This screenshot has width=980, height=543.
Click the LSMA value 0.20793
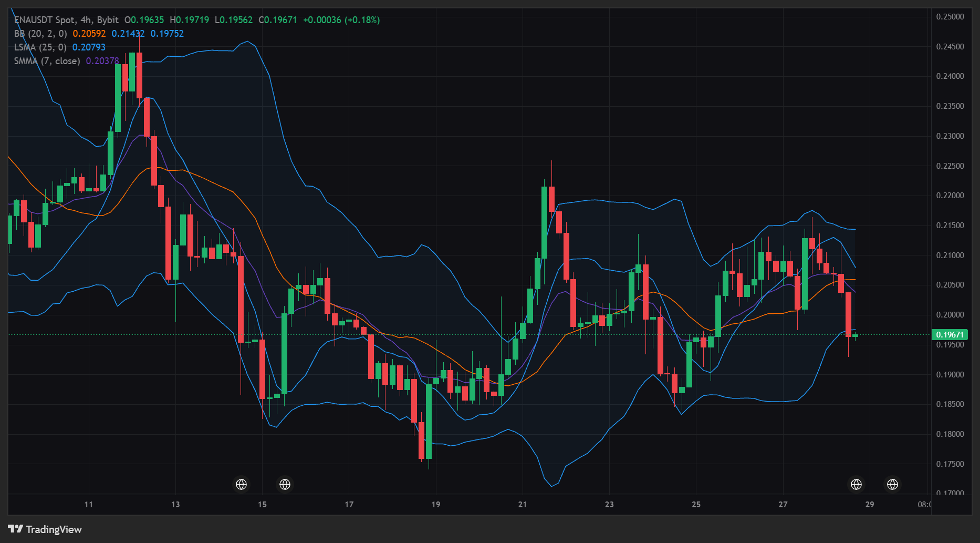(89, 47)
